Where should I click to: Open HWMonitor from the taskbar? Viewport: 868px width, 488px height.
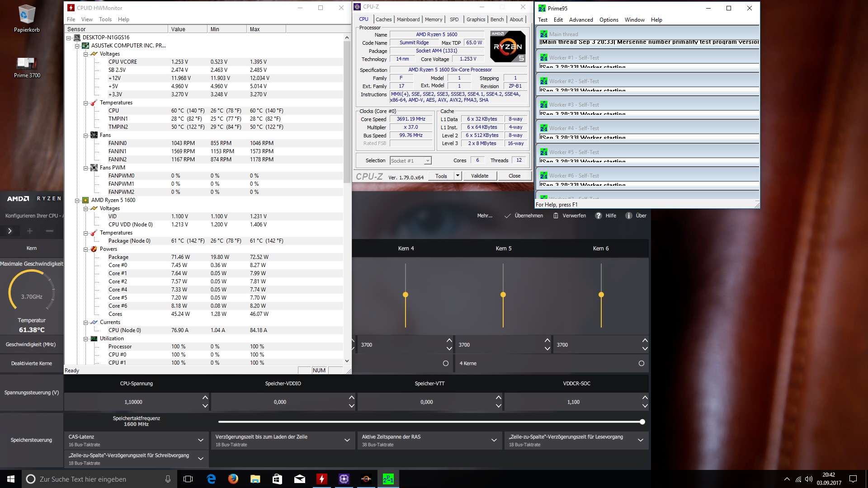[322, 479]
